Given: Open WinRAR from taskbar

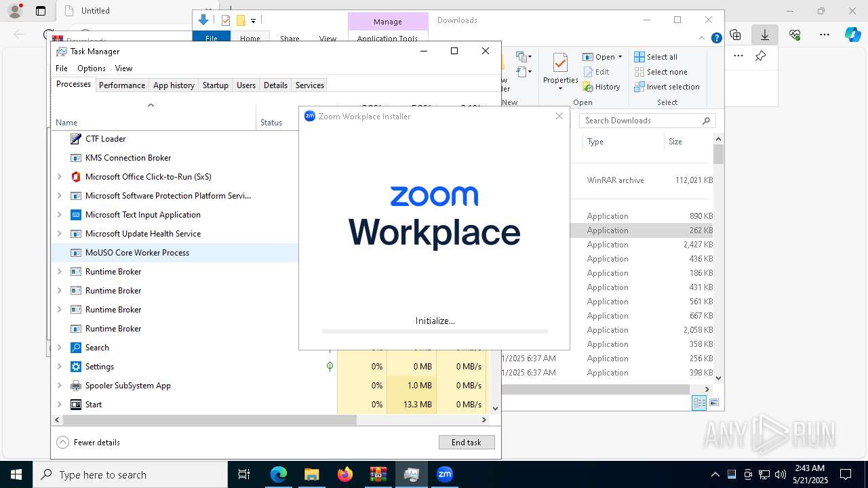Looking at the screenshot, I should coord(378,474).
